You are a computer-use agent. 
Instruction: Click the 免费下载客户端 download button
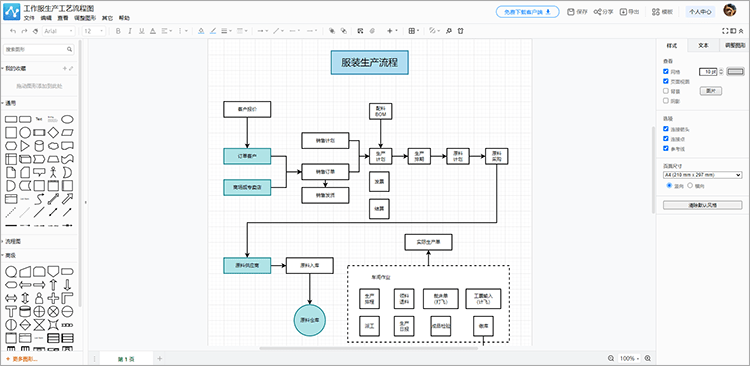528,11
